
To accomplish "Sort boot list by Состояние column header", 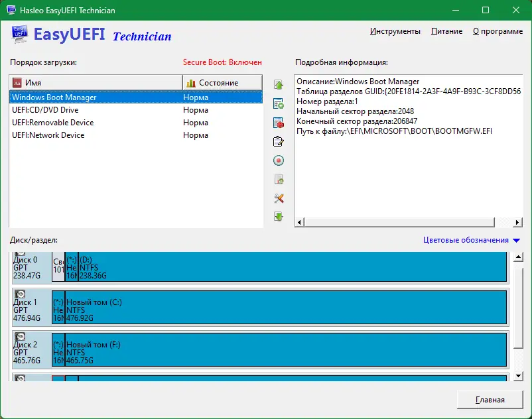I will (222, 83).
